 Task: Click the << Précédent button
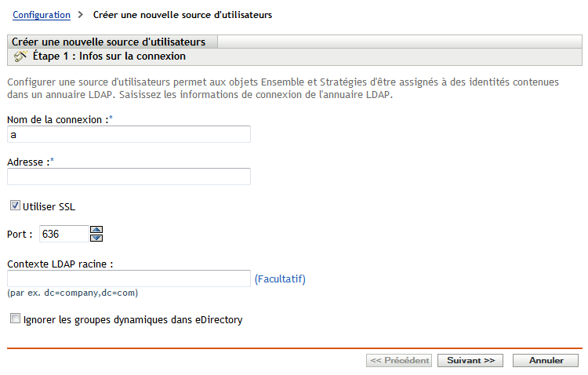[399, 361]
